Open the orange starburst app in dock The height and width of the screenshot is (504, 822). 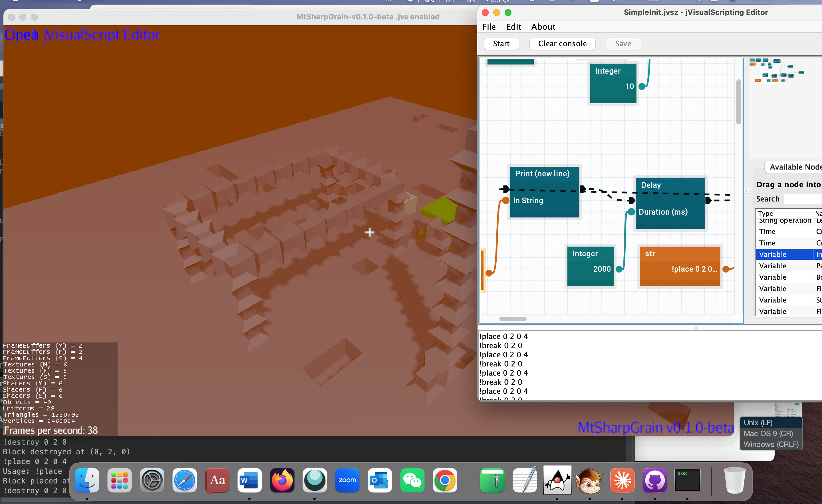(x=622, y=480)
